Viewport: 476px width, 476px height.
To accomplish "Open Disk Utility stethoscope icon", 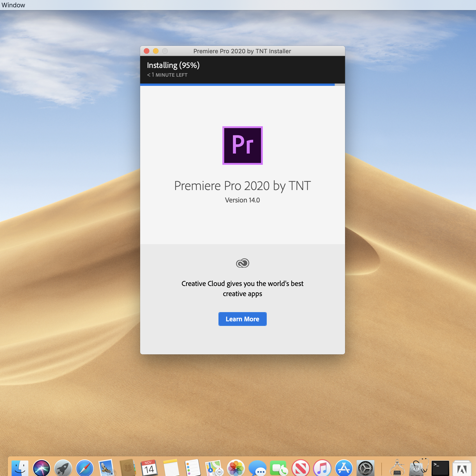I will point(418,468).
